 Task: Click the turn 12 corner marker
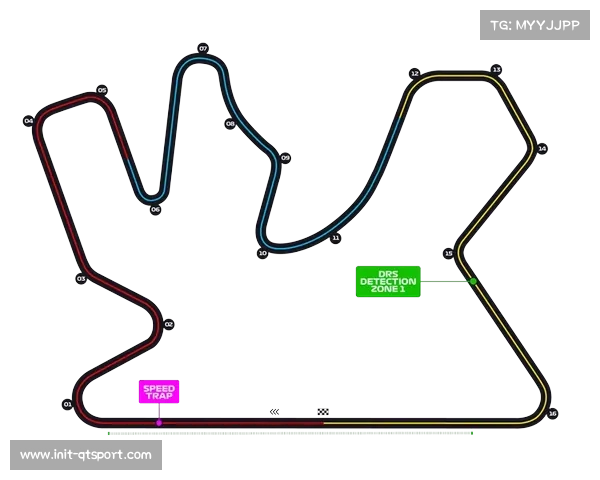coord(414,73)
